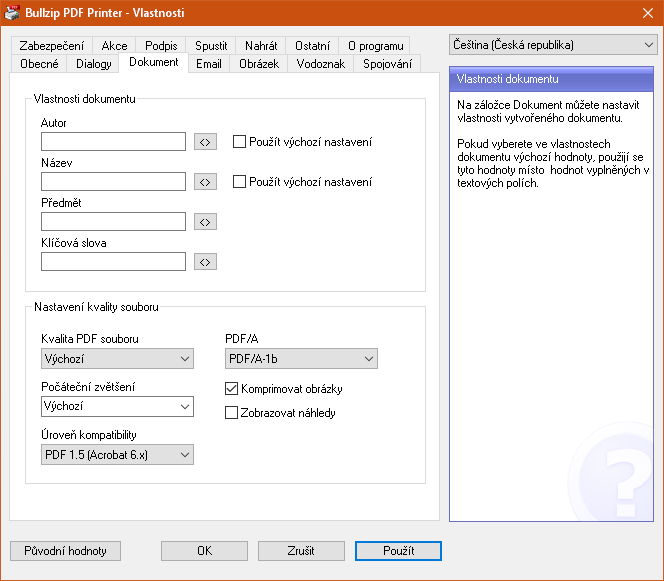Switch to the Email tab
664x581 pixels.
(x=209, y=64)
